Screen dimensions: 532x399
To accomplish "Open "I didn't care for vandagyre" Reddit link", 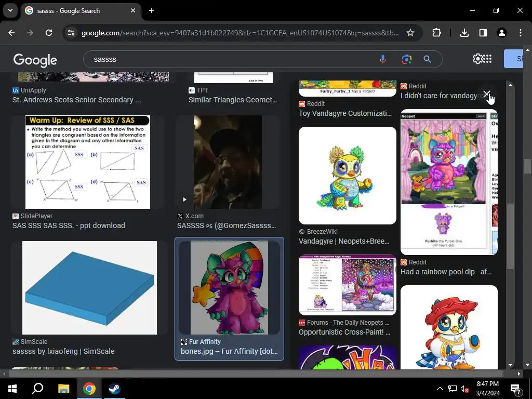I will coord(440,96).
